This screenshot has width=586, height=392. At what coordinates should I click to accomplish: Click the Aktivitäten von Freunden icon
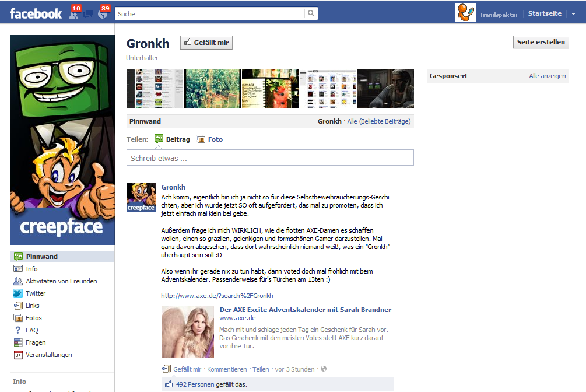pos(18,281)
